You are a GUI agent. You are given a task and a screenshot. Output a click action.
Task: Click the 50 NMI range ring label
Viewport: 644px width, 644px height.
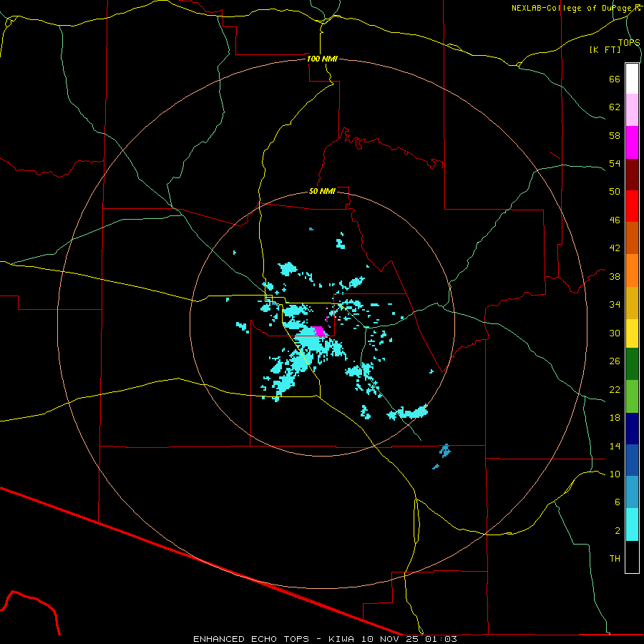[322, 191]
